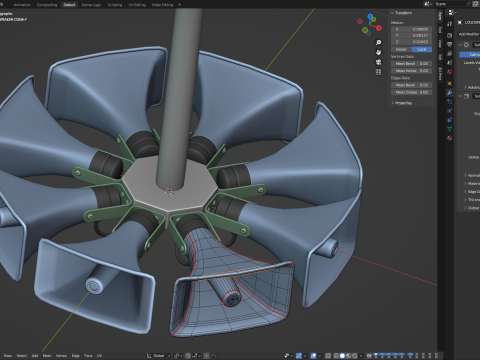Screen dimensions: 480x360
Task: Click the blue Z axis on navigation gizmo
Action: pyautogui.click(x=370, y=16)
